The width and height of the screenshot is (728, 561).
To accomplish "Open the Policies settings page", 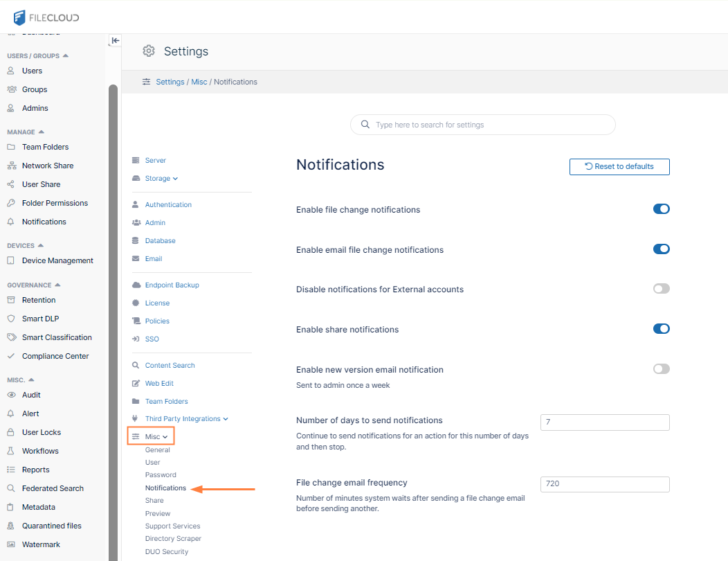I will click(x=157, y=321).
